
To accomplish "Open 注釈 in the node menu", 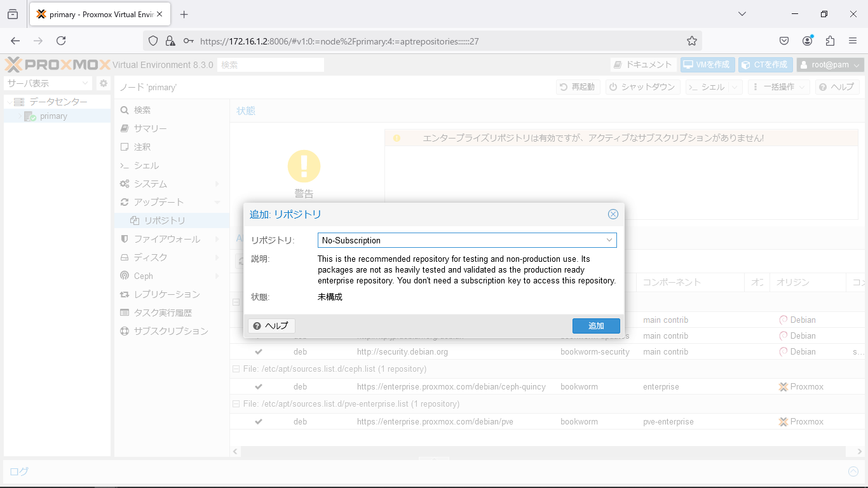I will point(172,147).
